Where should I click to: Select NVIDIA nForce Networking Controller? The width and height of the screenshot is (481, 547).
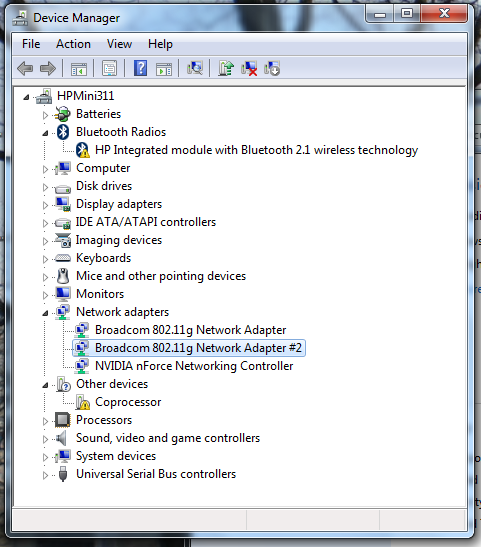[x=194, y=366]
